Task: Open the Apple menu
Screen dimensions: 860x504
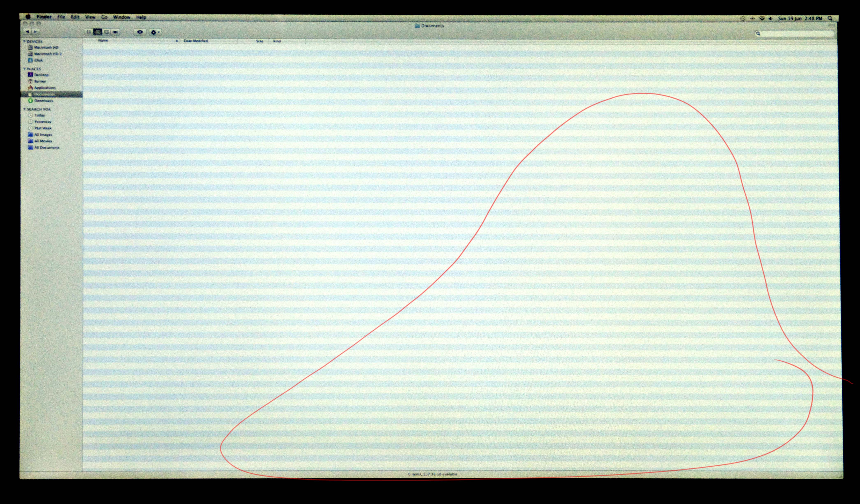Action: [28, 16]
